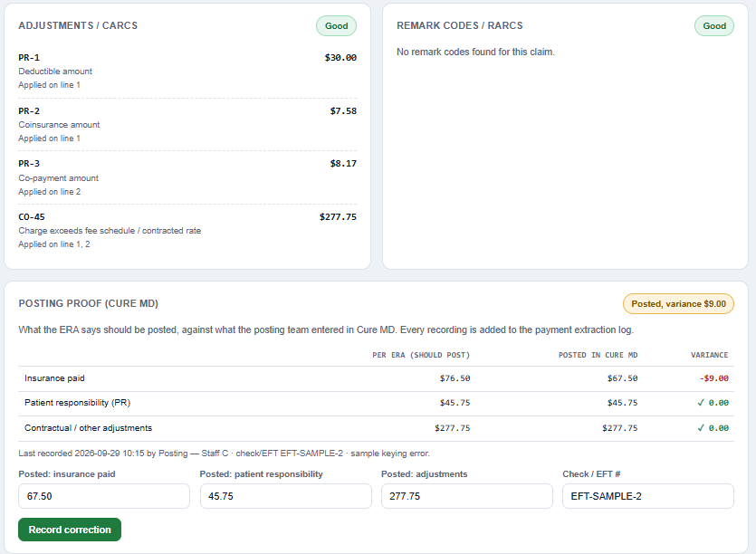Click the -$9.00 variance value
This screenshot has width=756, height=554.
714,378
